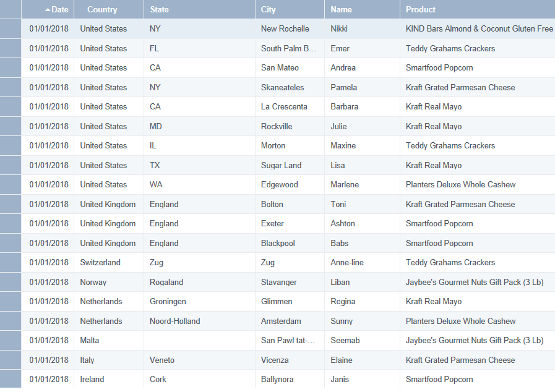Select the WA state cell
This screenshot has height=392, width=555.
coord(200,184)
